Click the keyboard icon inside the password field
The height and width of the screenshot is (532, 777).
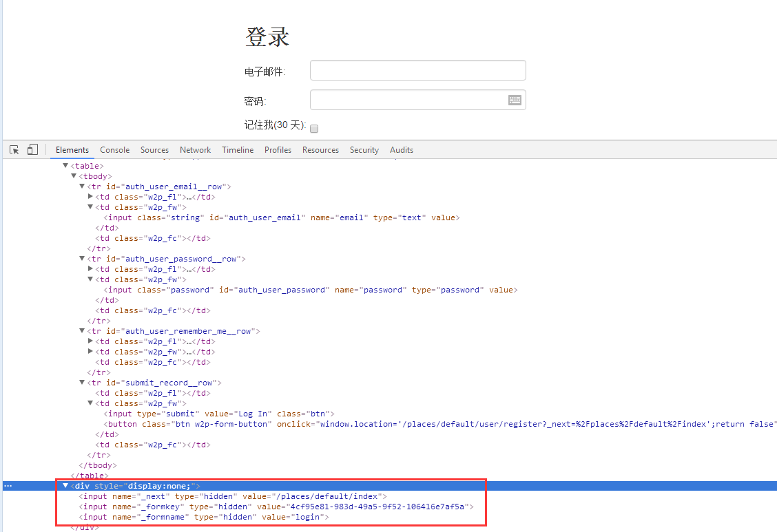click(x=515, y=100)
